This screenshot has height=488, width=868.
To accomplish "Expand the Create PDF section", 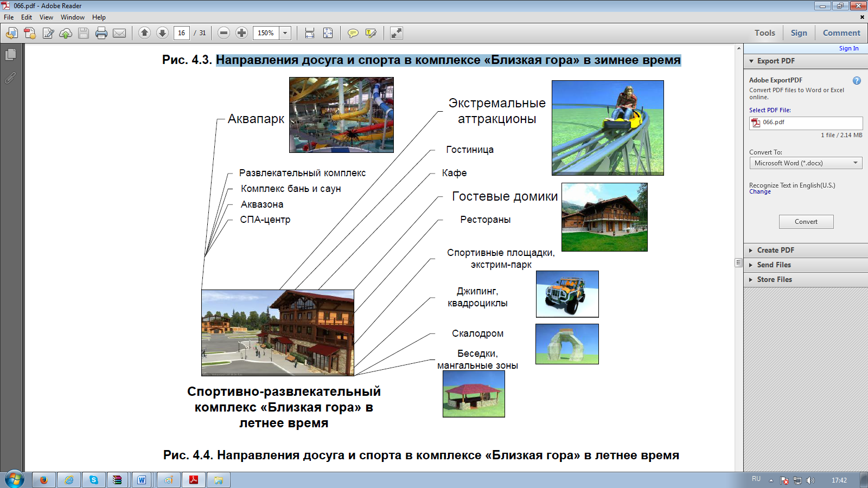I will [x=806, y=251].
